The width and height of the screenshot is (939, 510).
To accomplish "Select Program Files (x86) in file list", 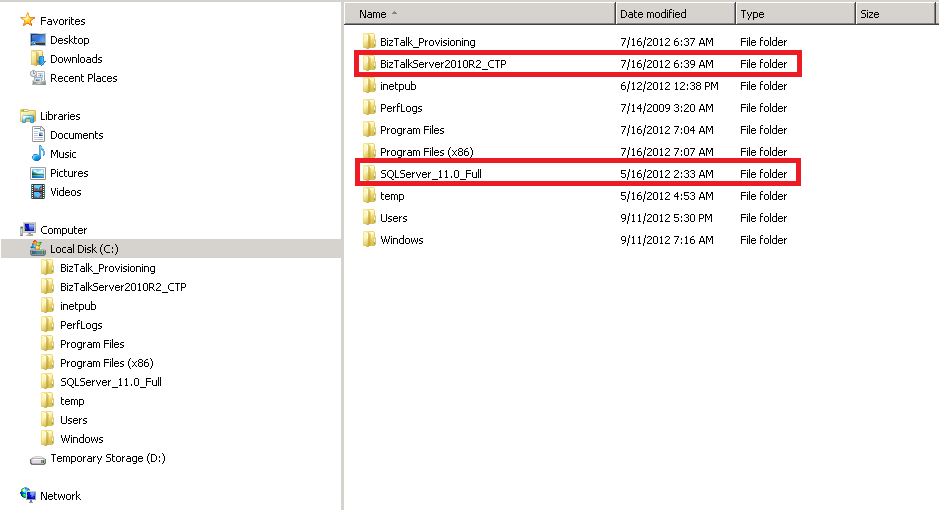I will 426,152.
